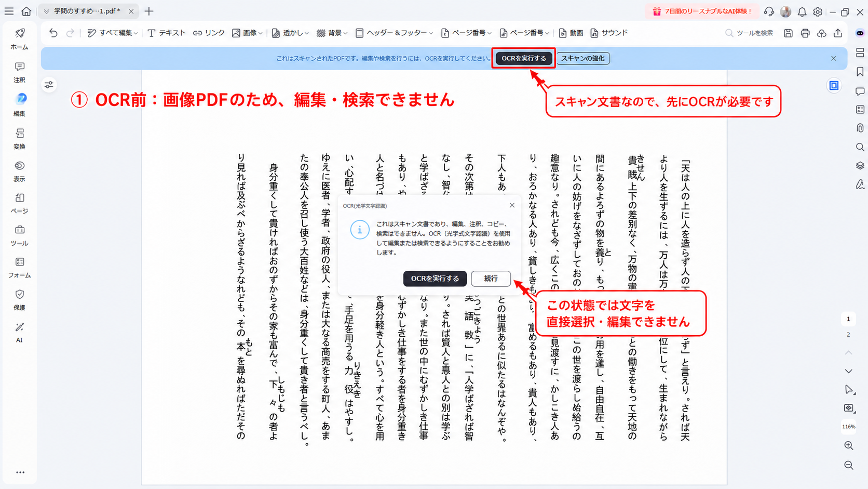Click the cloud upload icon
Image resolution: width=868 pixels, height=489 pixels.
821,33
